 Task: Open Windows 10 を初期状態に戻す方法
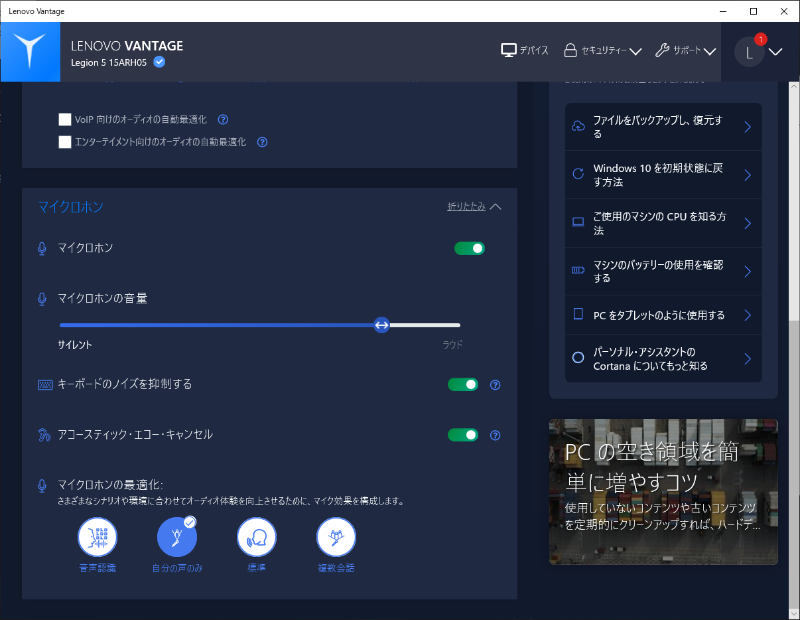tap(663, 173)
